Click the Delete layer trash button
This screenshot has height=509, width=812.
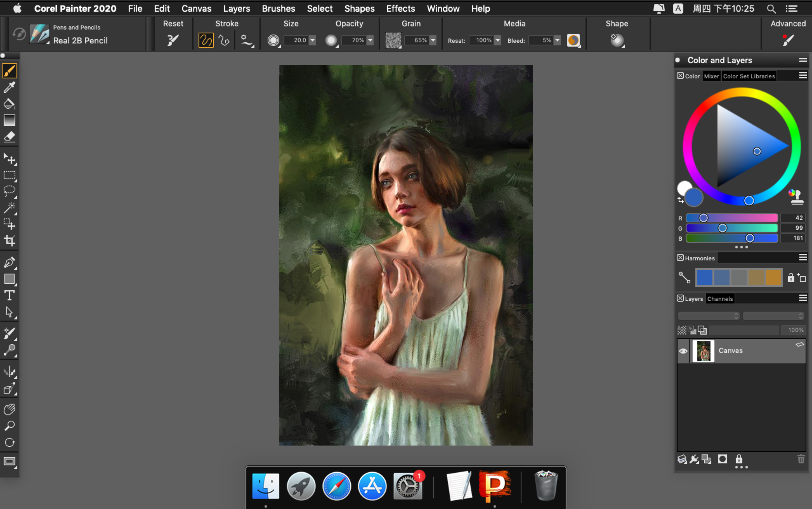click(x=801, y=459)
